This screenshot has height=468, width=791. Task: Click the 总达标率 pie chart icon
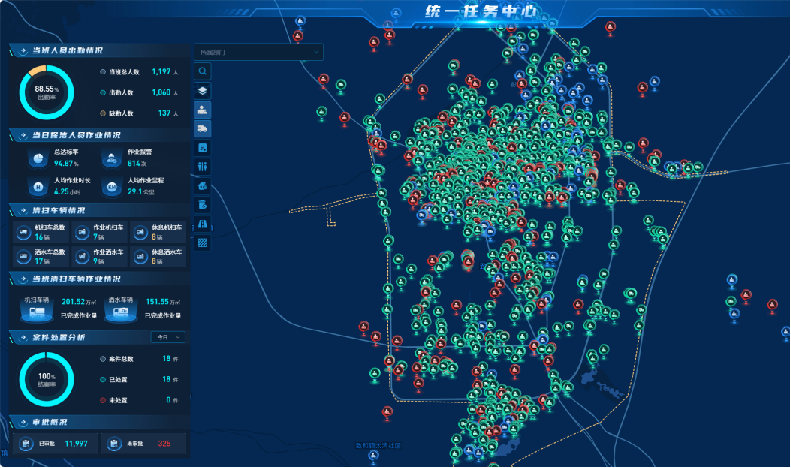37,160
